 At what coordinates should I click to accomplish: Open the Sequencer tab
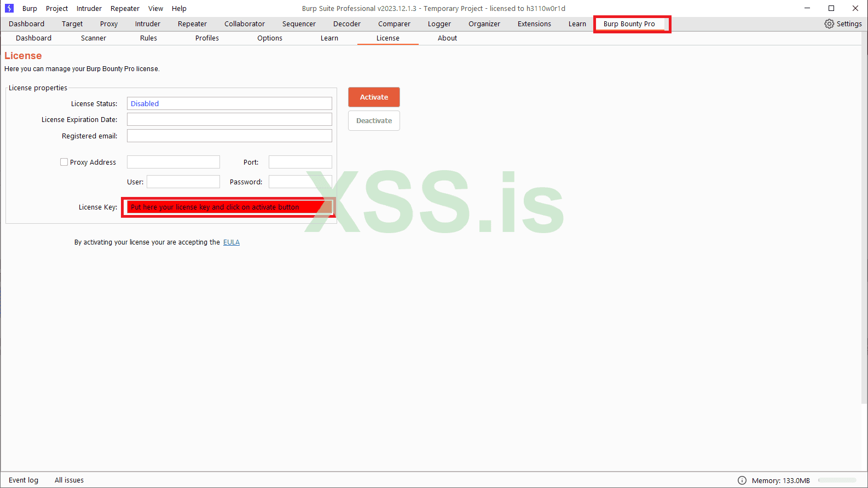point(299,24)
